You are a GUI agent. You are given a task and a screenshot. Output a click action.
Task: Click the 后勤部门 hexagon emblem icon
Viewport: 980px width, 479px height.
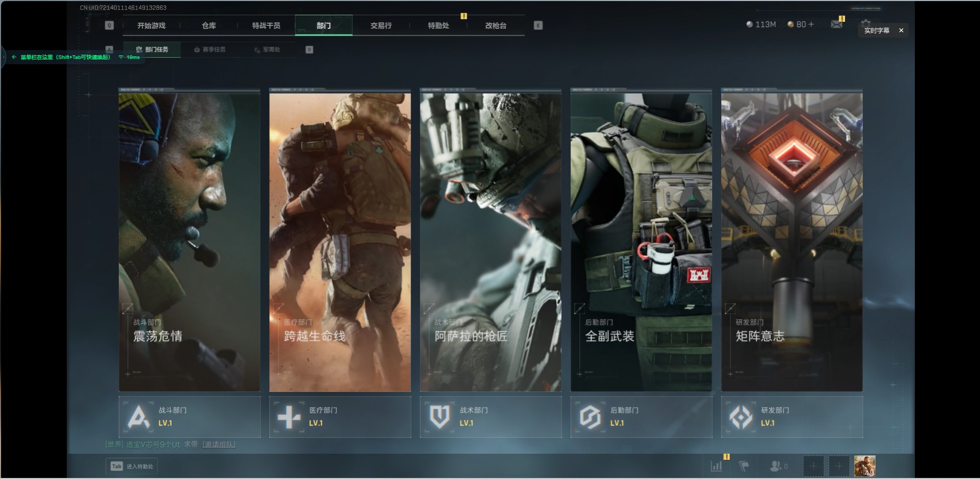pos(590,417)
